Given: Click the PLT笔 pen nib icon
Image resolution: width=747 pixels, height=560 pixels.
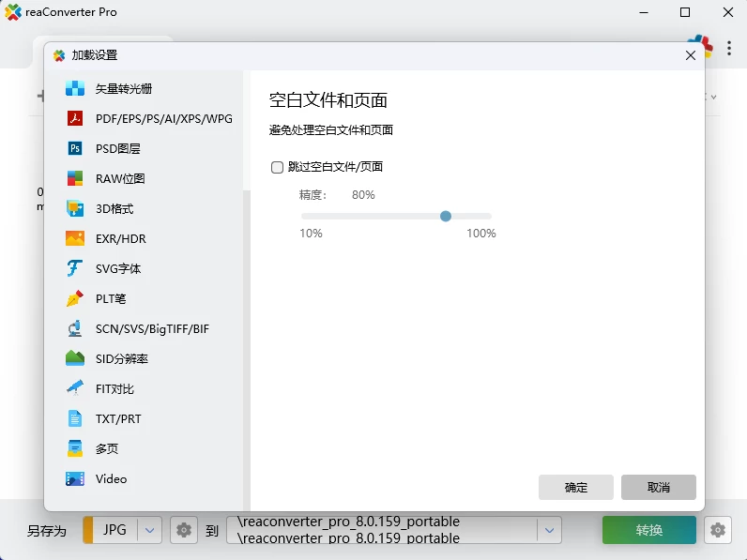Looking at the screenshot, I should pos(75,298).
